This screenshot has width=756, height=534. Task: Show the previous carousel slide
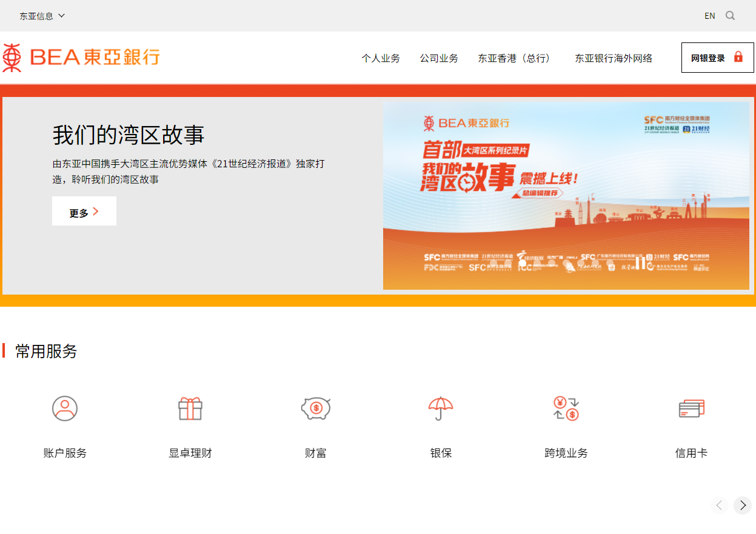(x=719, y=505)
